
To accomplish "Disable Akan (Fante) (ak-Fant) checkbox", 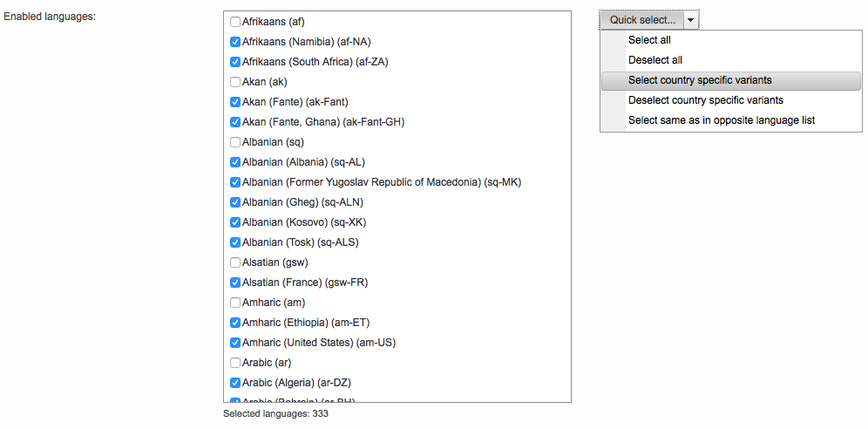I will (235, 102).
